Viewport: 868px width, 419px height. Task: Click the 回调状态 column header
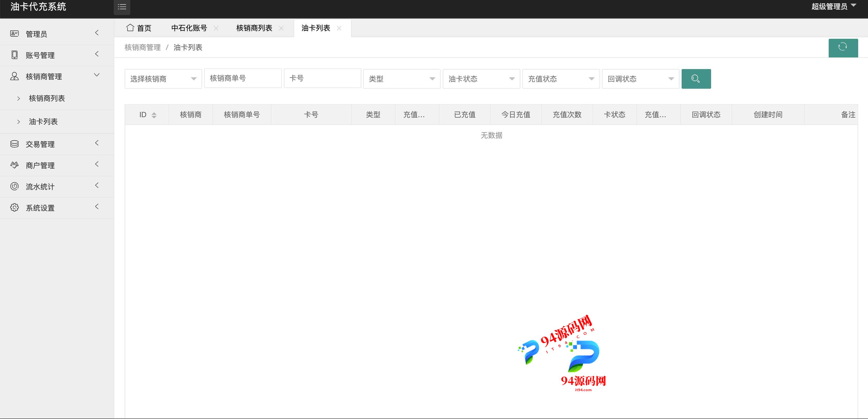706,115
